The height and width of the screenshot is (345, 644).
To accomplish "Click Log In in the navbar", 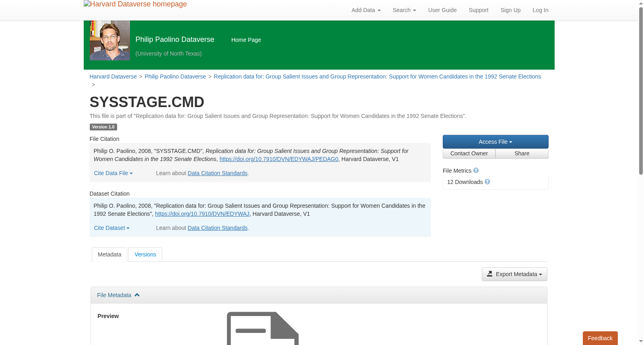I will click(x=540, y=10).
